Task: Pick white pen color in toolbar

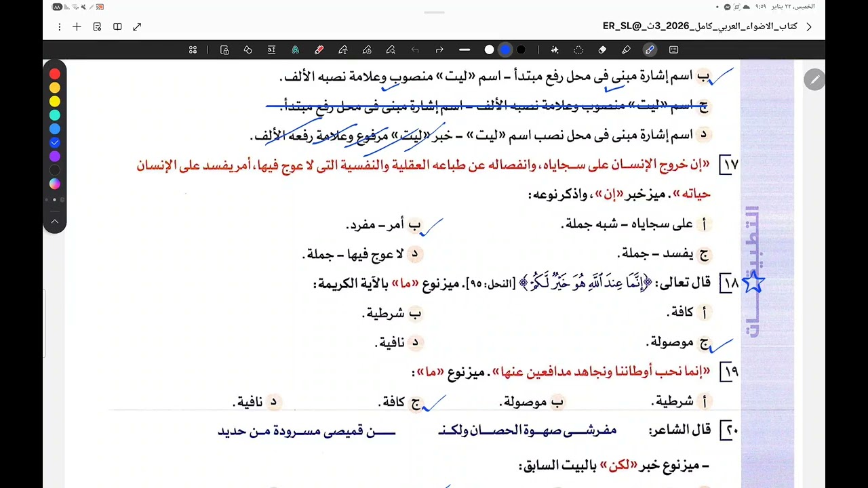Action: click(x=489, y=49)
